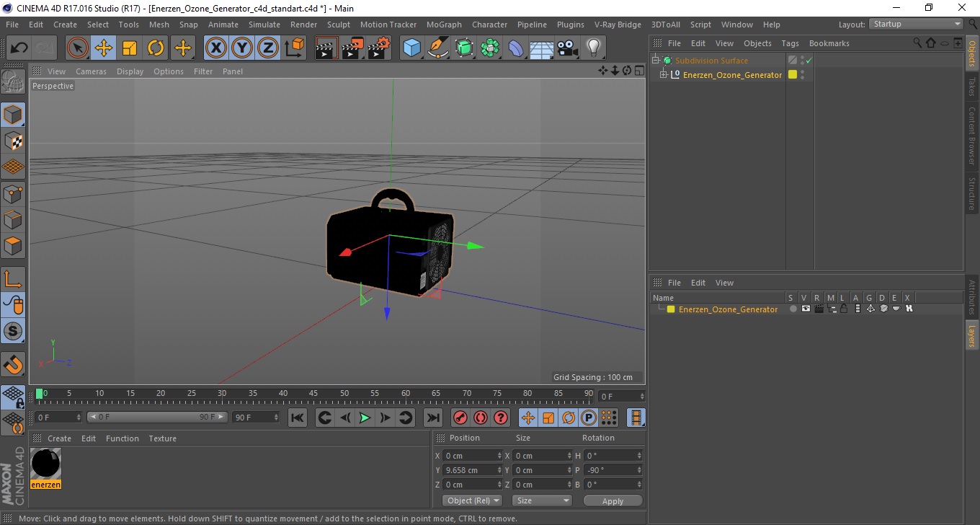The image size is (980, 525).
Task: Open the material manager Texture menu
Action: click(x=162, y=438)
